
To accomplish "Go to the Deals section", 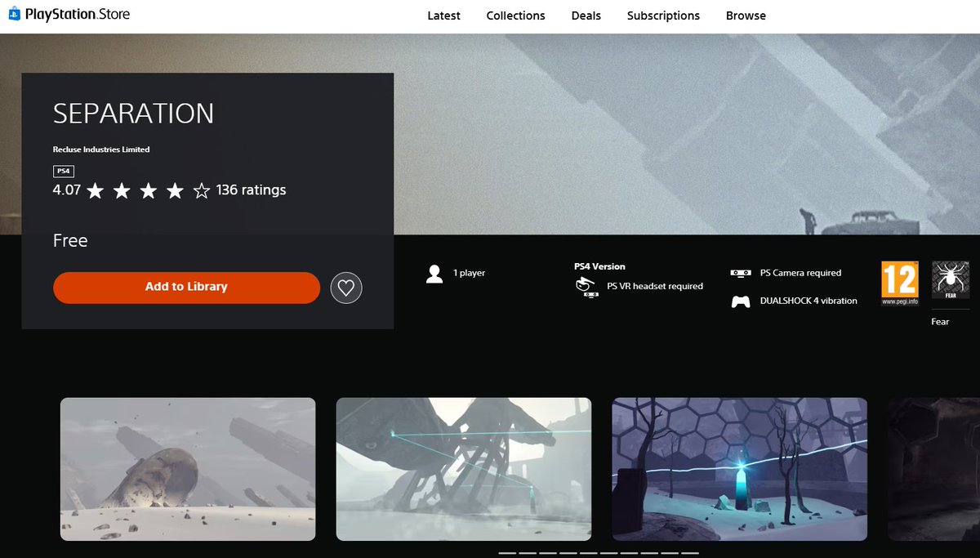I will 586,16.
